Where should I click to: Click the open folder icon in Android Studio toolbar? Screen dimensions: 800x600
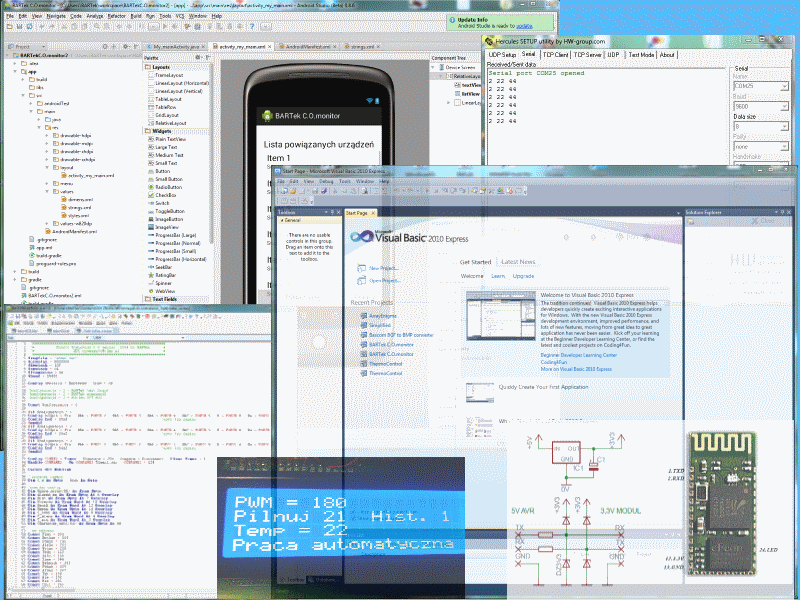click(x=10, y=26)
